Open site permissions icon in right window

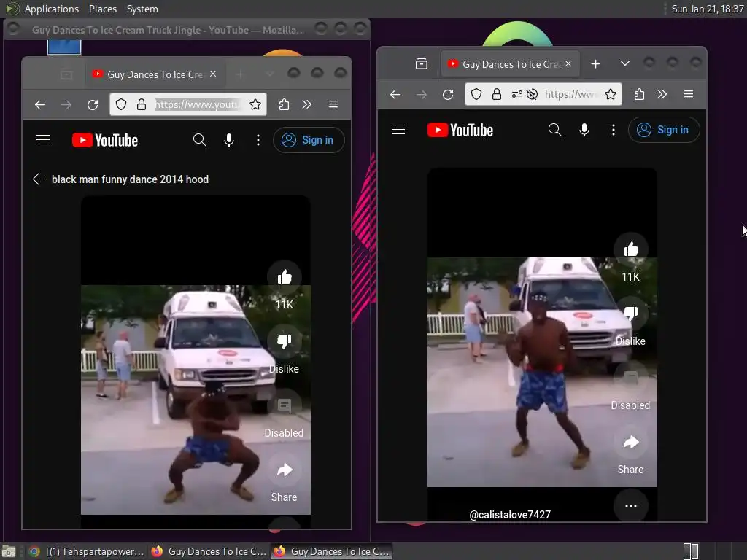(x=517, y=94)
